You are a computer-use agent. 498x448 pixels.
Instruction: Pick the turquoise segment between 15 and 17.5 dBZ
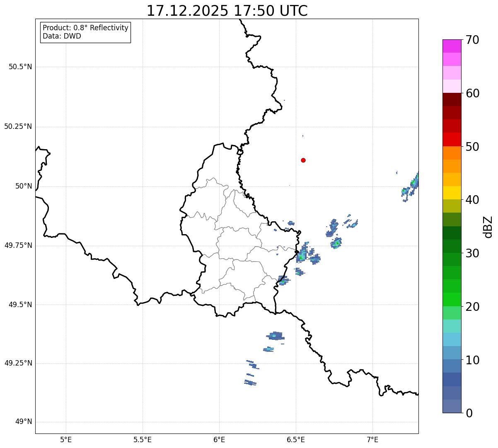click(452, 326)
